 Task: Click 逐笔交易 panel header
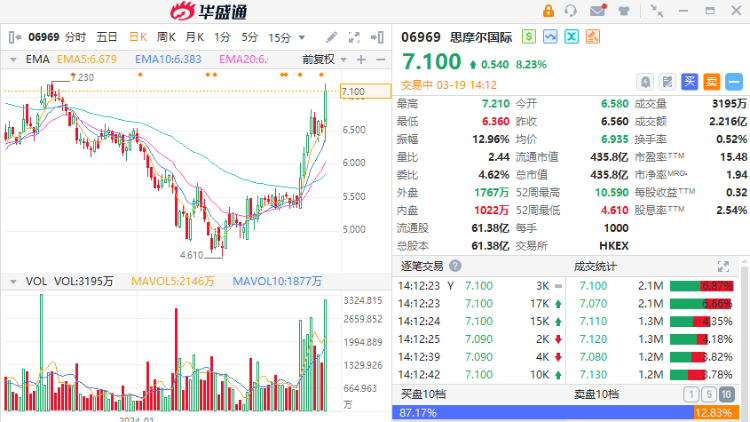pyautogui.click(x=422, y=266)
